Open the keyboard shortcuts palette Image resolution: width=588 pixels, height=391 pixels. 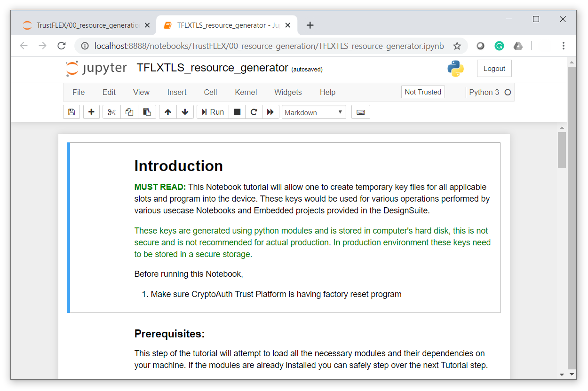pyautogui.click(x=360, y=112)
